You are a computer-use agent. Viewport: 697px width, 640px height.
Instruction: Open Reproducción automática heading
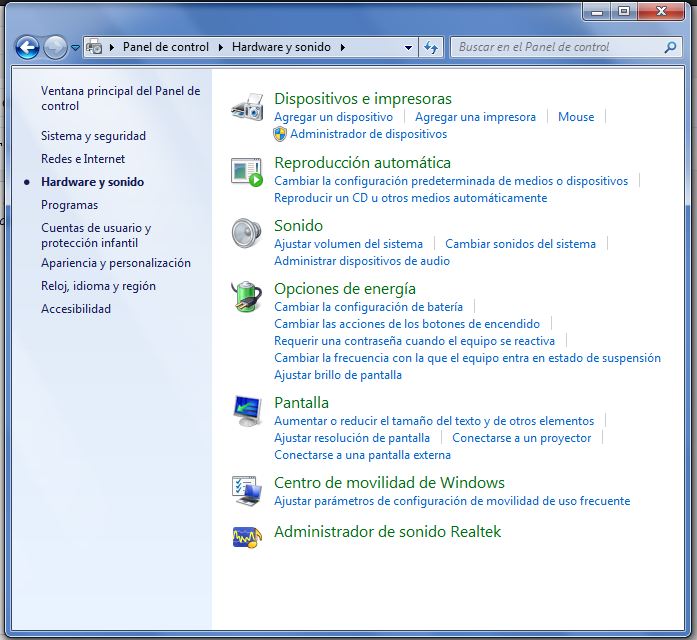(362, 163)
